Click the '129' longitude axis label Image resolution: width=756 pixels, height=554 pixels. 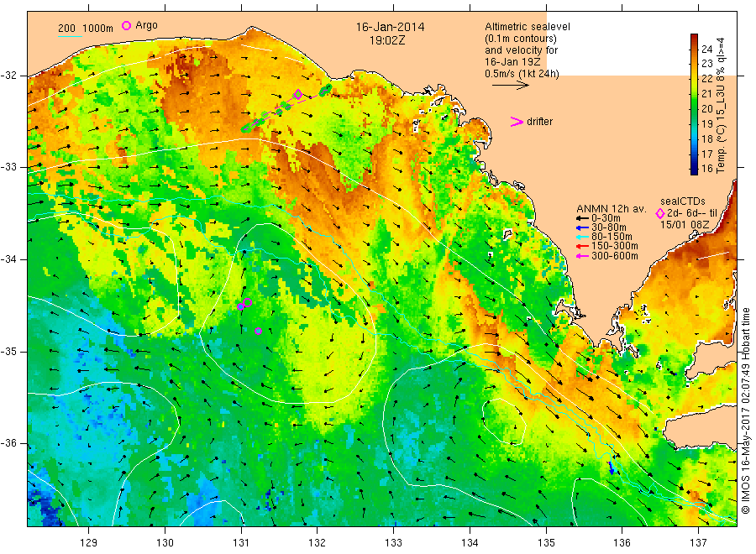(89, 542)
